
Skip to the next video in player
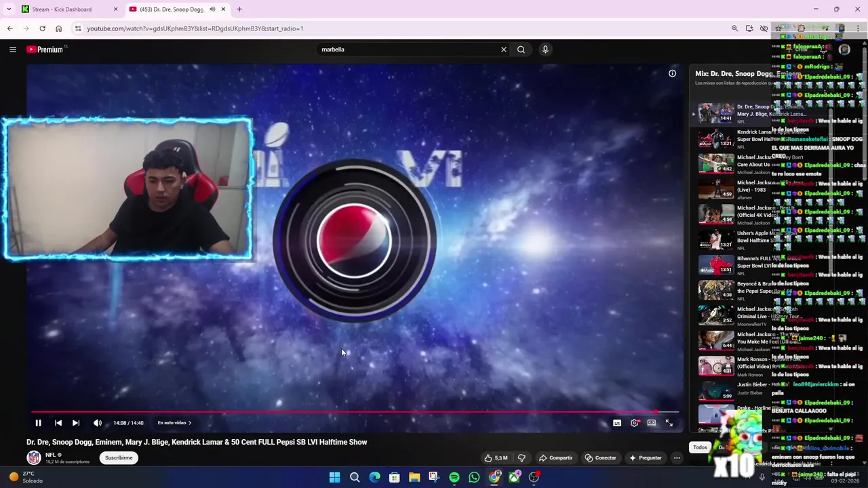[x=76, y=423]
